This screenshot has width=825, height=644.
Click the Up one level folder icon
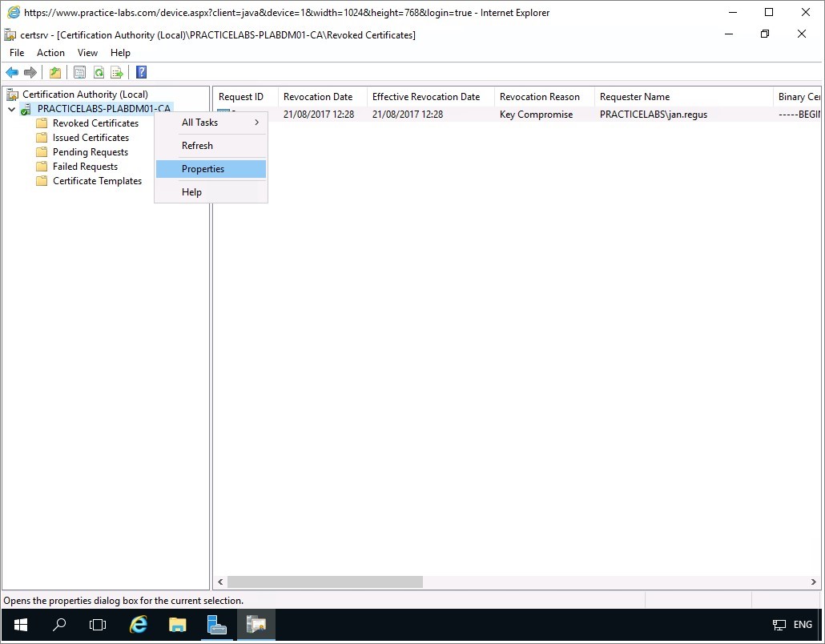coord(55,72)
